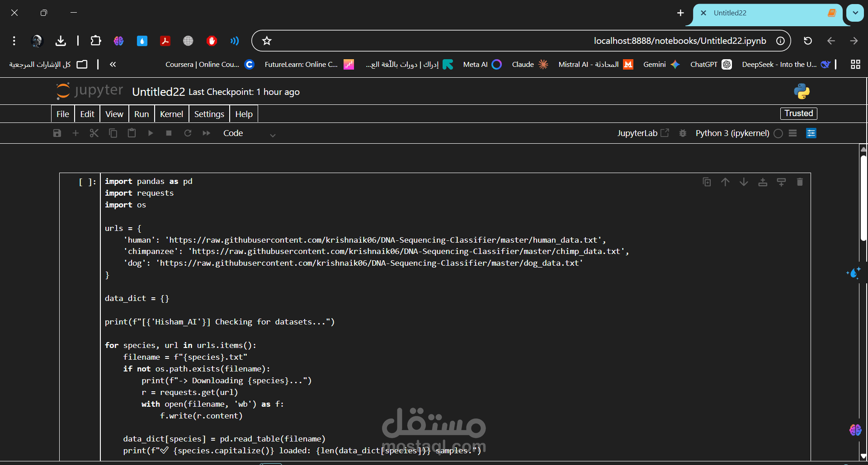Image resolution: width=868 pixels, height=465 pixels.
Task: Expand the tab search dropdown arrow
Action: click(x=855, y=13)
